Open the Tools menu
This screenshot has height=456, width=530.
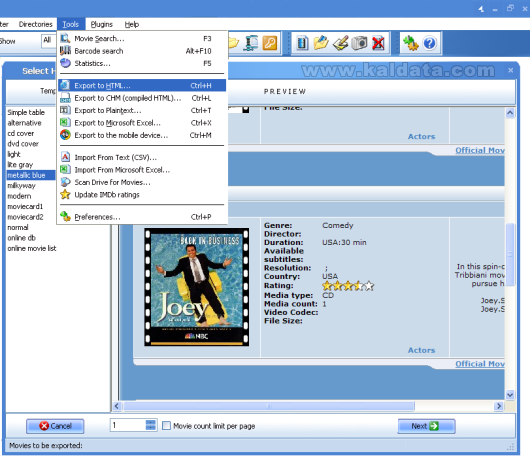(71, 24)
